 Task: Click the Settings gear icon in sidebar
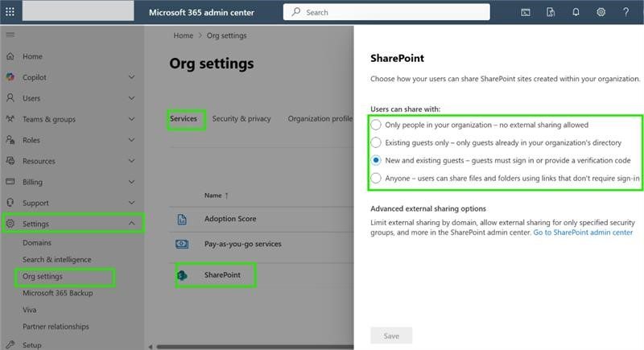point(10,223)
